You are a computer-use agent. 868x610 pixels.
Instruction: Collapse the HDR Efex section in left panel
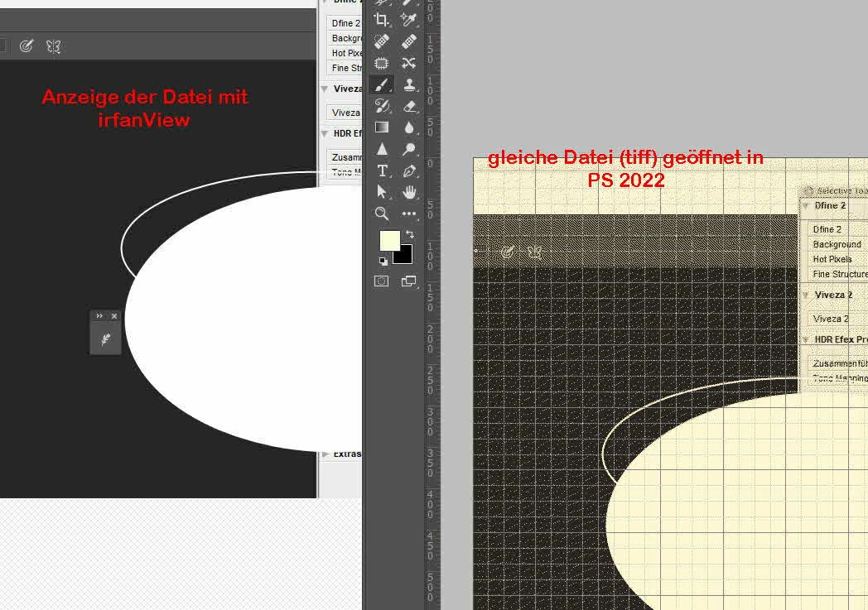[325, 133]
